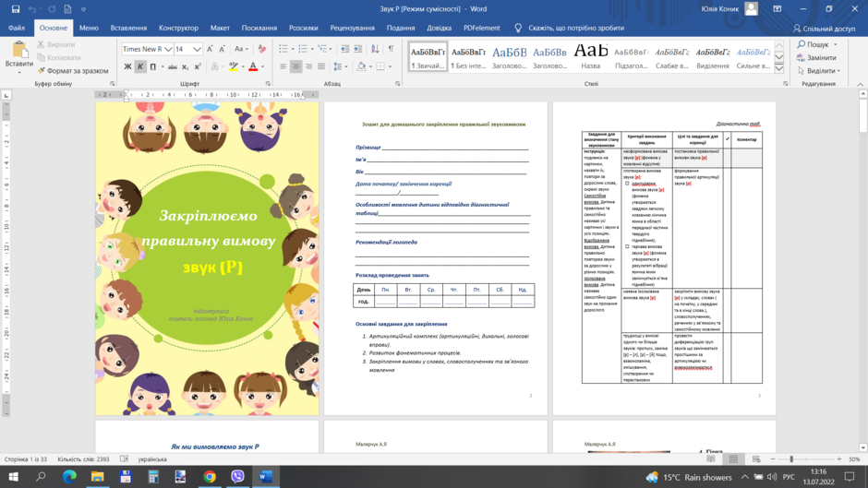This screenshot has width=868, height=488.
Task: Open the Виділити selection dropdown
Action: tap(819, 71)
